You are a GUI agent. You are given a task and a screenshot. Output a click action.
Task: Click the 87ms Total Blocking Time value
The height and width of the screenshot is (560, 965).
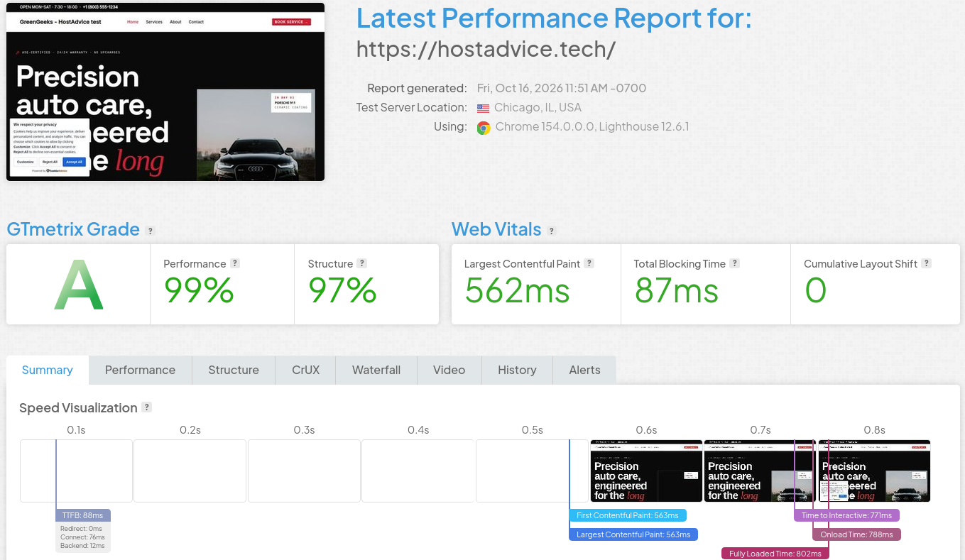point(676,290)
